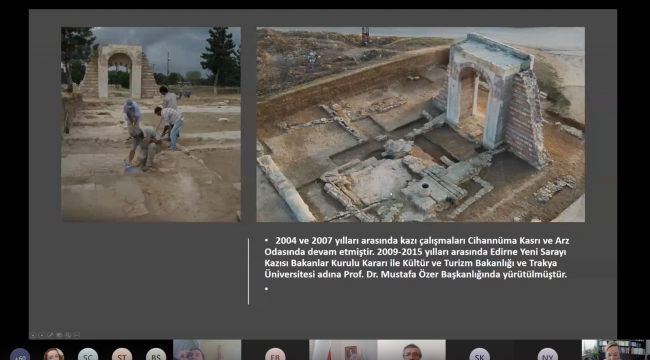Open the video tile of man with glasses
The height and width of the screenshot is (360, 650).
411,350
